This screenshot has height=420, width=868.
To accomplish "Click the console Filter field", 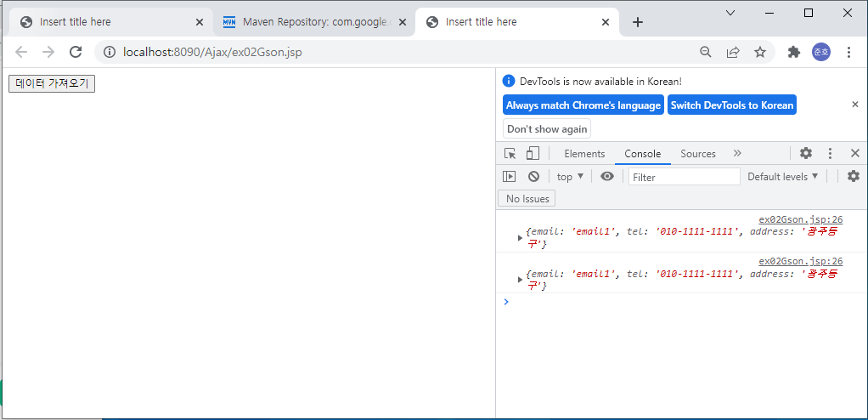I will click(685, 177).
